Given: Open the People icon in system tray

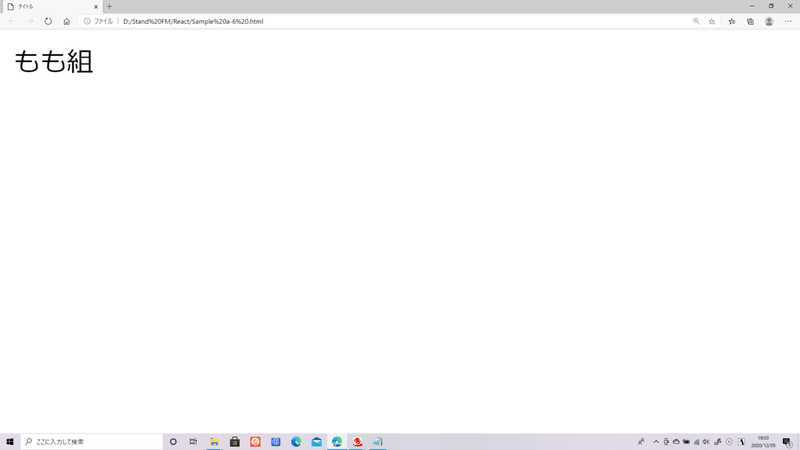Looking at the screenshot, I should tap(641, 442).
